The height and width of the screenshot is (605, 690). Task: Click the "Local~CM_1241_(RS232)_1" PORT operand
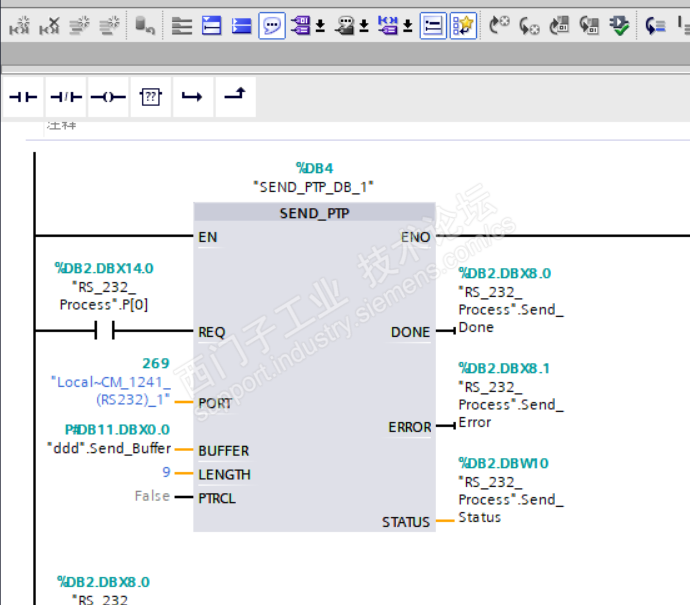pyautogui.click(x=111, y=391)
